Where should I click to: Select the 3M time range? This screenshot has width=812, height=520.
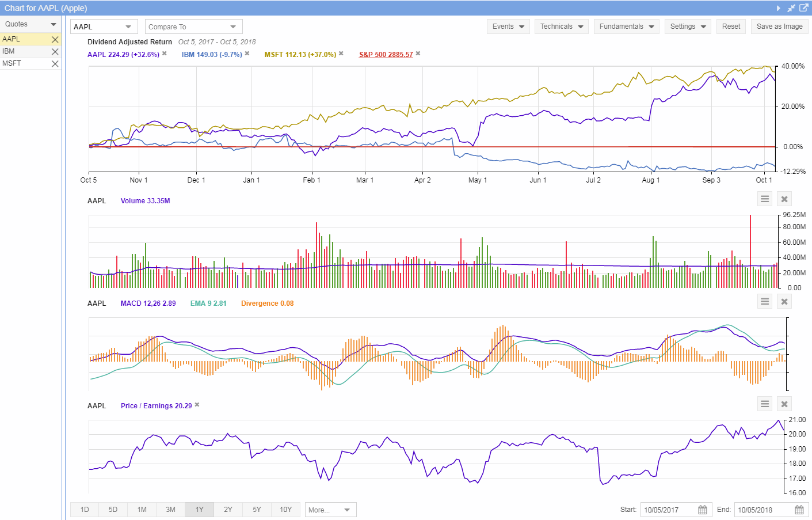pos(171,510)
